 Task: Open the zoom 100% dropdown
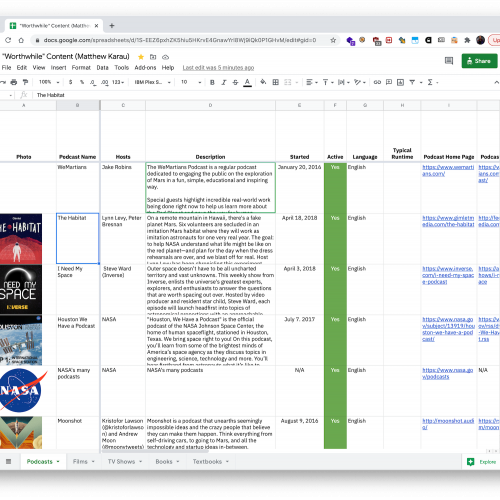click(49, 82)
